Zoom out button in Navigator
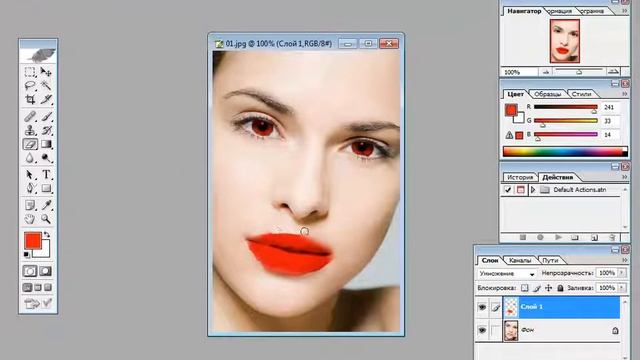The width and height of the screenshot is (640, 360). click(x=546, y=72)
